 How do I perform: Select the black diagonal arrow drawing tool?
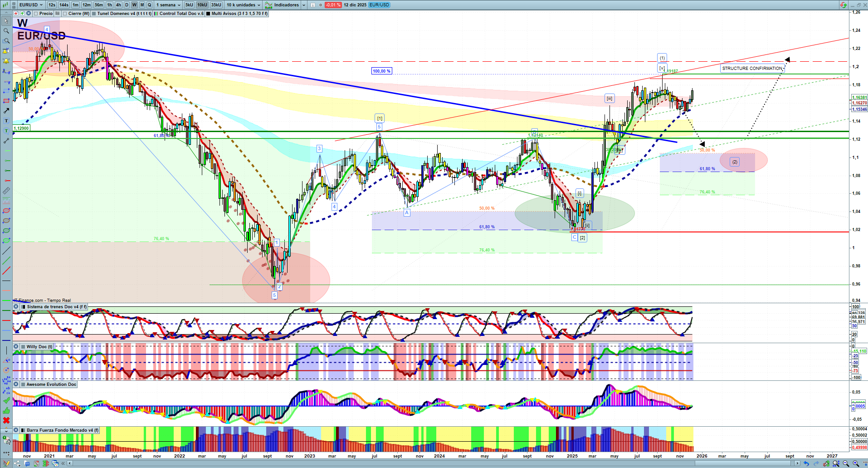coord(6,111)
